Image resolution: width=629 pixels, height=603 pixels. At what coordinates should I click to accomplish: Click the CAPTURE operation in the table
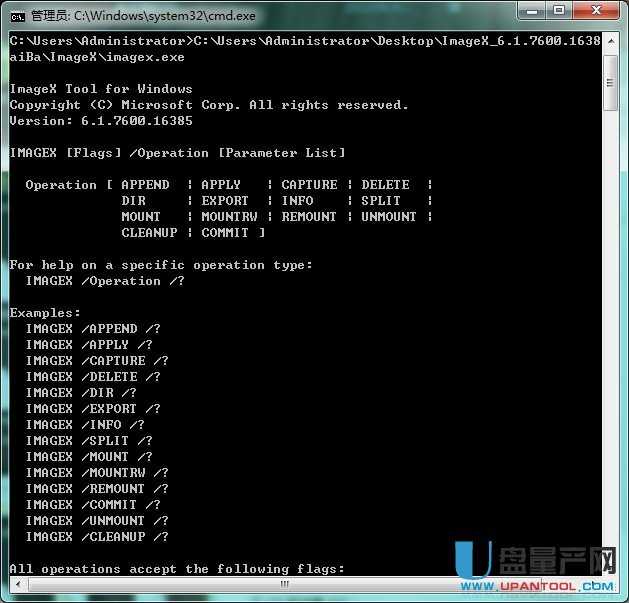click(309, 185)
